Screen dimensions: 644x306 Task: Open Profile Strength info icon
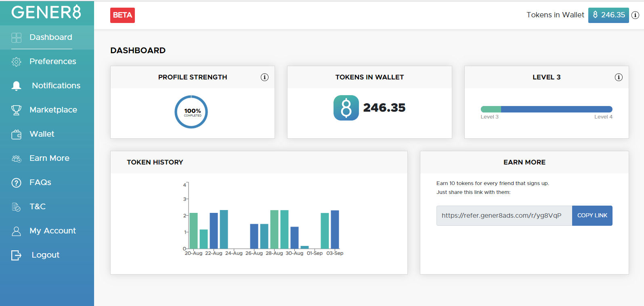[264, 77]
